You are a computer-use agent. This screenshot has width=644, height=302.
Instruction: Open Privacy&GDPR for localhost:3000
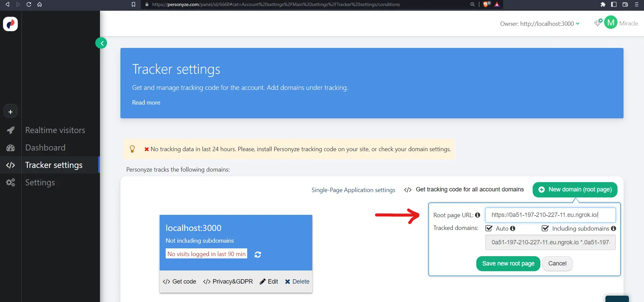click(x=228, y=282)
